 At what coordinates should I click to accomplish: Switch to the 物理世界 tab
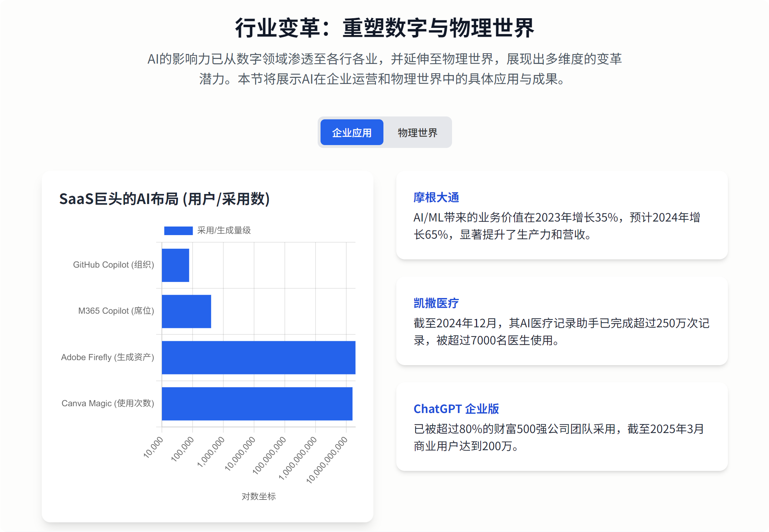(x=417, y=133)
